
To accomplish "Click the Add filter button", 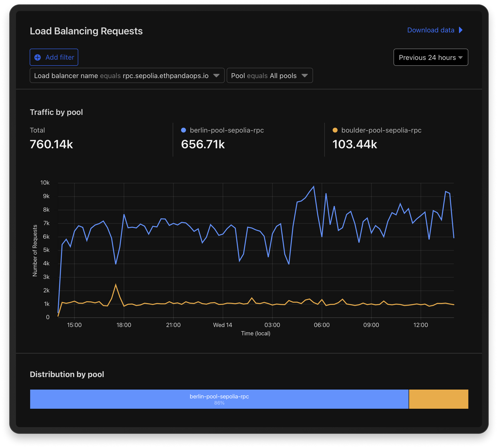I will pos(54,57).
